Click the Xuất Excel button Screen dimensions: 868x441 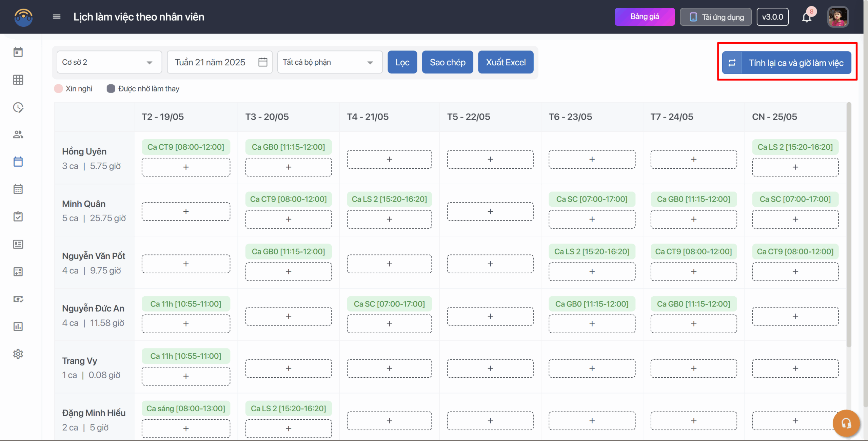pyautogui.click(x=506, y=62)
